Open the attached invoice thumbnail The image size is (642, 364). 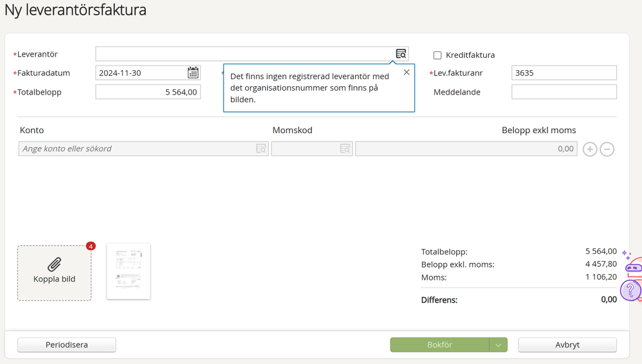(128, 271)
